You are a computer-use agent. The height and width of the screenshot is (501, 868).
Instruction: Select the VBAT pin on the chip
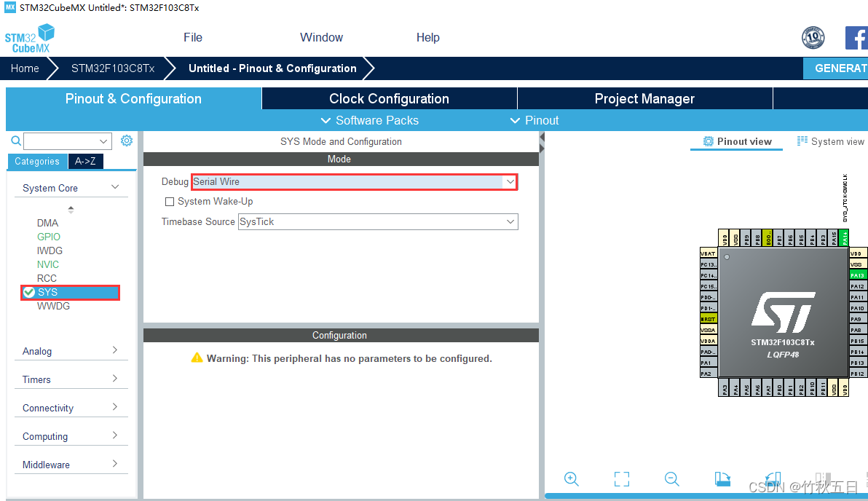pos(709,253)
